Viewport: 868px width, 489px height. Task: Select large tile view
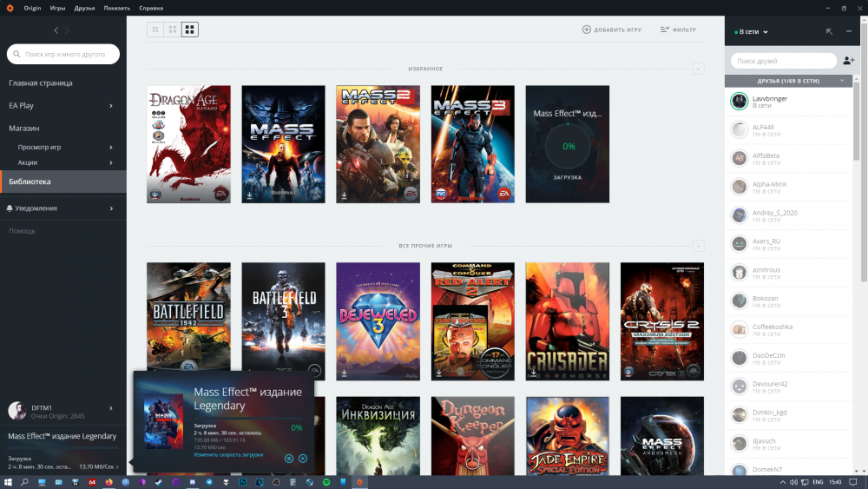[x=190, y=30]
